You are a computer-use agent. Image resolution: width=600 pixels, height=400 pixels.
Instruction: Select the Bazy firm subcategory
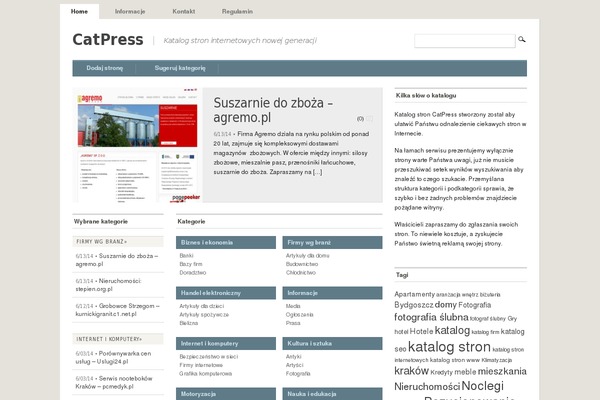point(191,264)
